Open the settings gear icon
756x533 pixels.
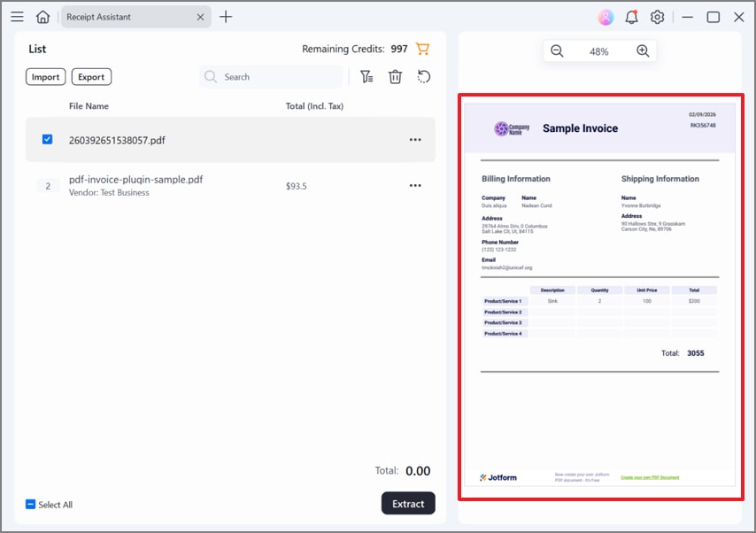point(655,17)
